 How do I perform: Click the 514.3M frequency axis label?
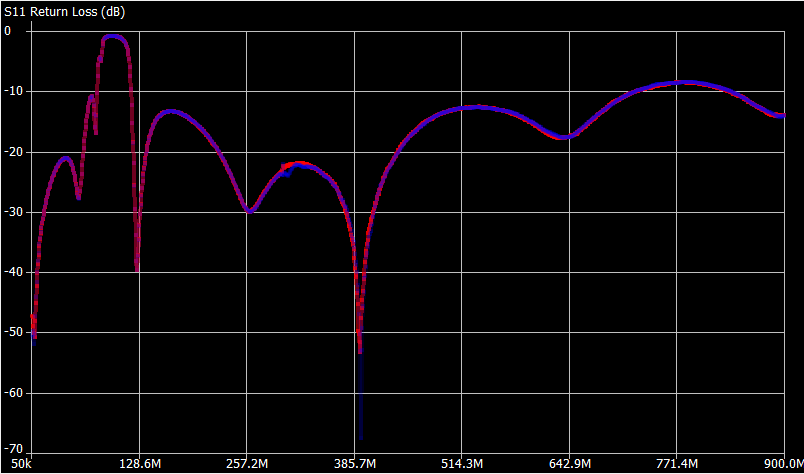click(x=462, y=464)
